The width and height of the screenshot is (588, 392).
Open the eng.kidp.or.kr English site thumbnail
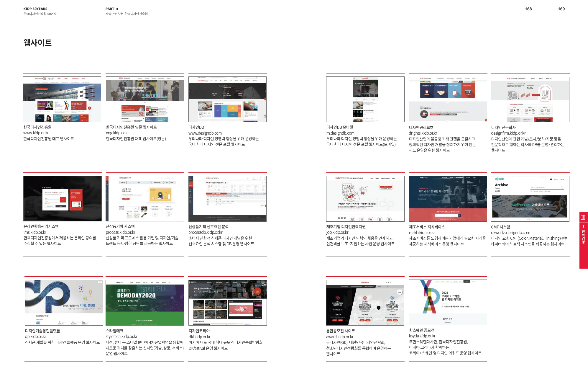coord(145,99)
